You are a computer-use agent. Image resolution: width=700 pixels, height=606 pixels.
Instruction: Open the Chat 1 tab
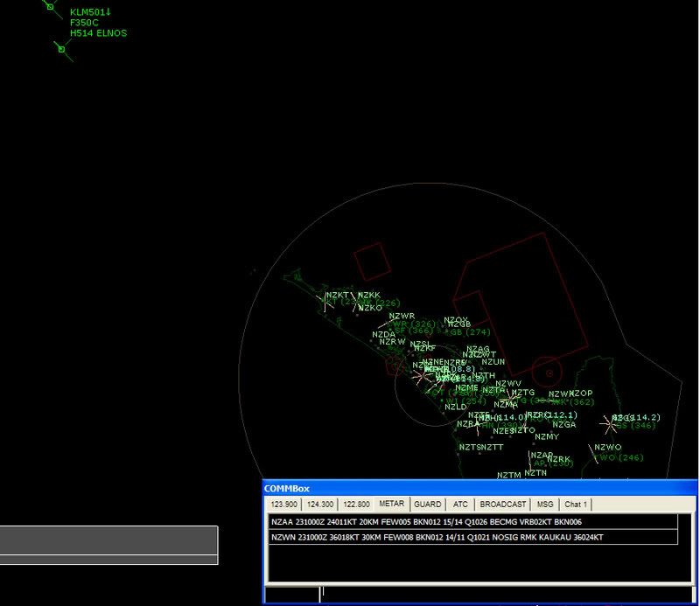(576, 505)
